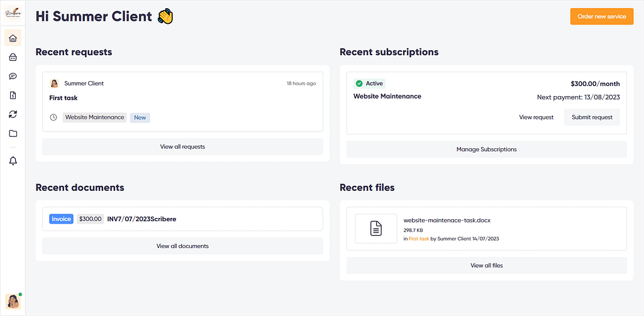The width and height of the screenshot is (644, 316).
Task: Open the messages chat bubble icon
Action: pyautogui.click(x=13, y=77)
